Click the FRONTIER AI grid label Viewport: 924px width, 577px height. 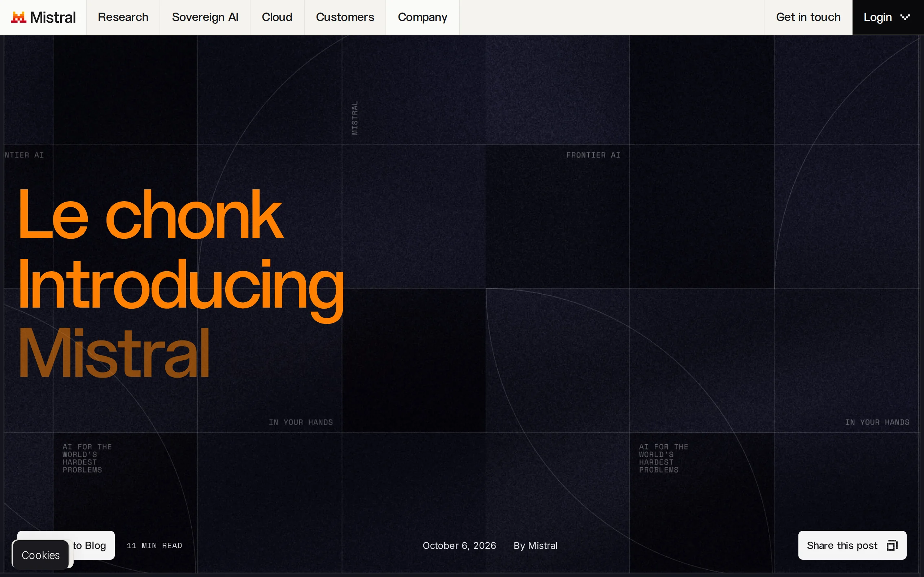click(593, 155)
